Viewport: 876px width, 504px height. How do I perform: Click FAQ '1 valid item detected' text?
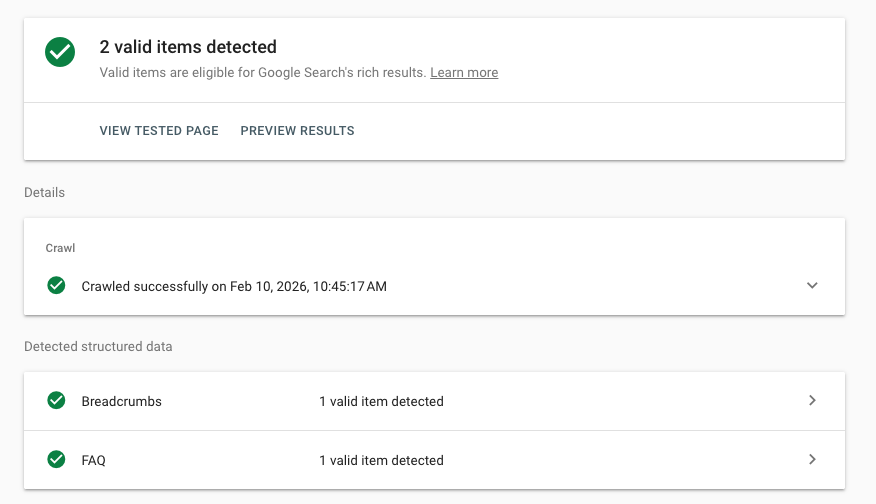point(381,460)
